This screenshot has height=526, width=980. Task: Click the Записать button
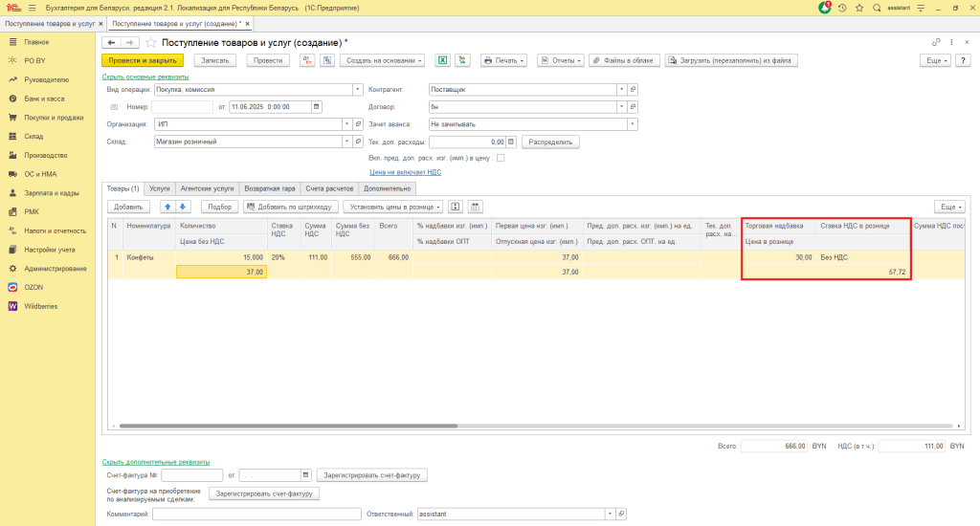[x=215, y=60]
